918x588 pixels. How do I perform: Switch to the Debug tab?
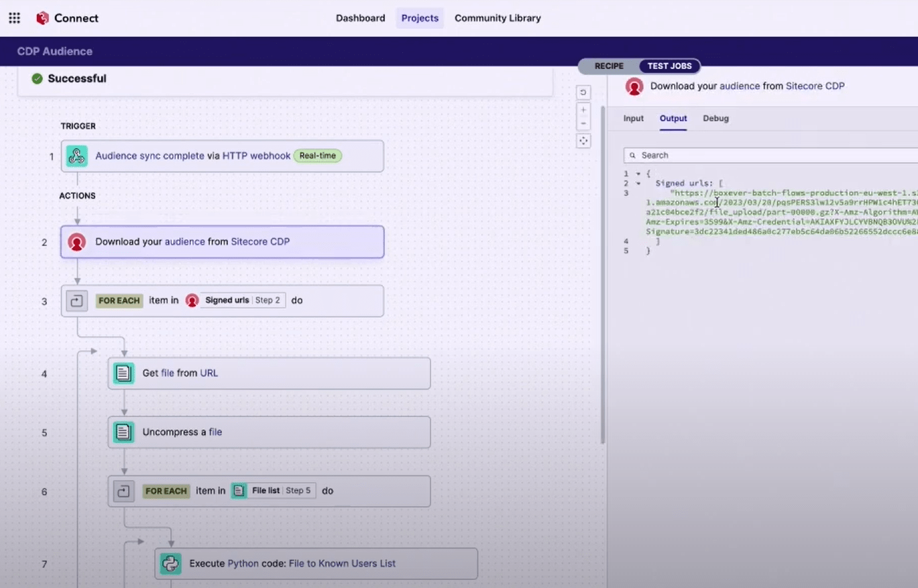coord(715,119)
